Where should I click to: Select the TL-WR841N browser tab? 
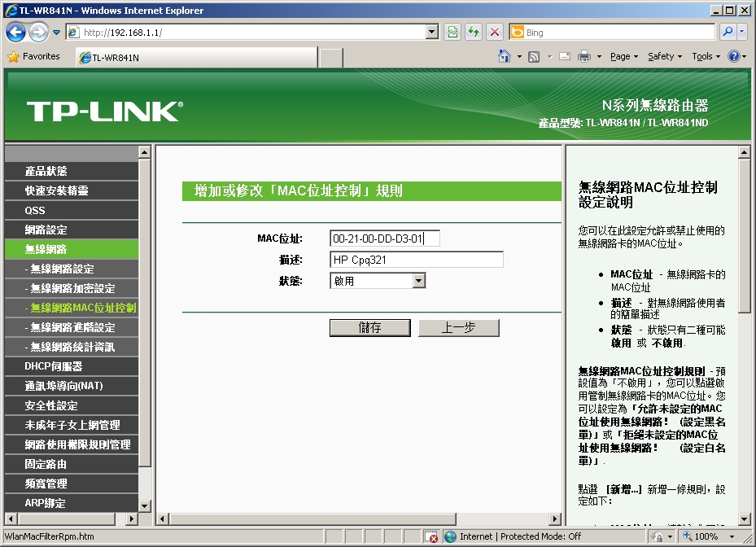click(197, 58)
